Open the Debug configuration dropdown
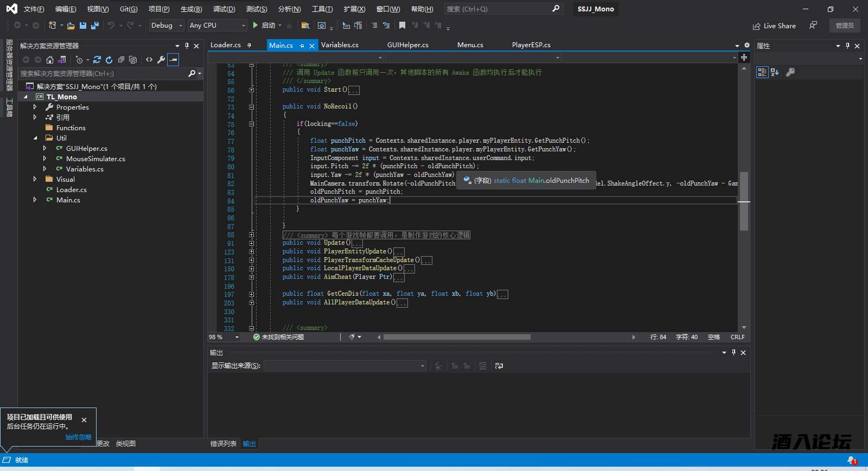Image resolution: width=868 pixels, height=471 pixels. 167,26
